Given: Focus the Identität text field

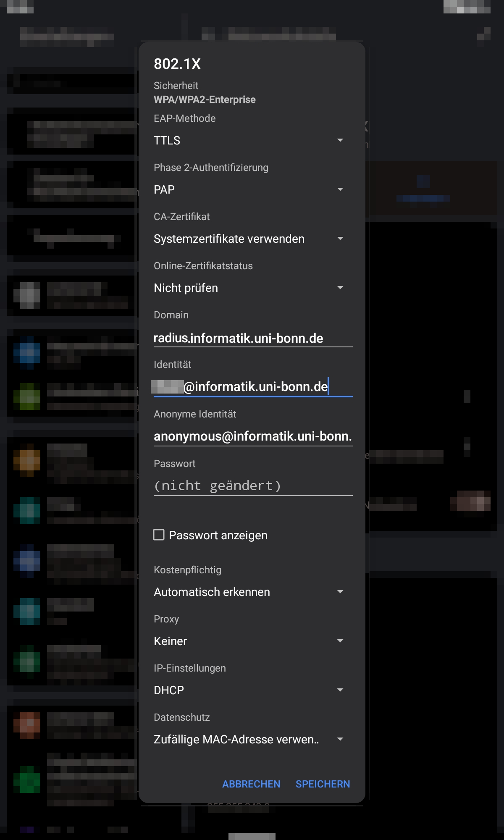Looking at the screenshot, I should click(253, 386).
